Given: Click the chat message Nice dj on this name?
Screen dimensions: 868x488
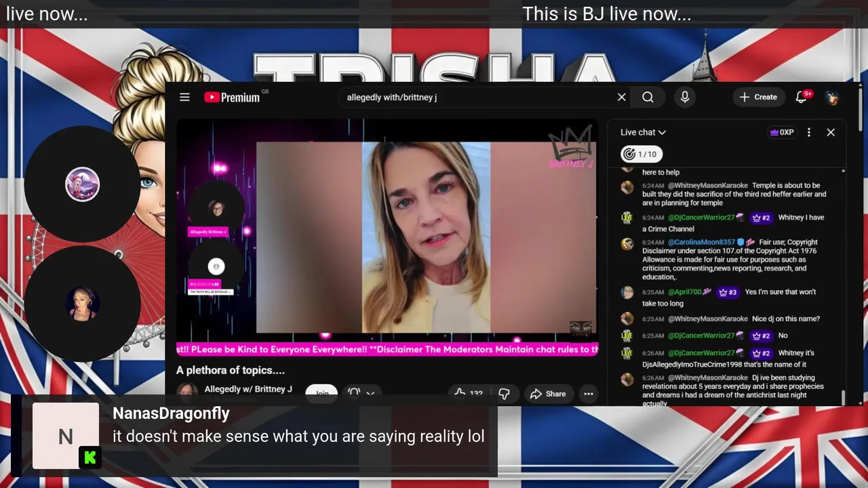Looking at the screenshot, I should point(786,319).
